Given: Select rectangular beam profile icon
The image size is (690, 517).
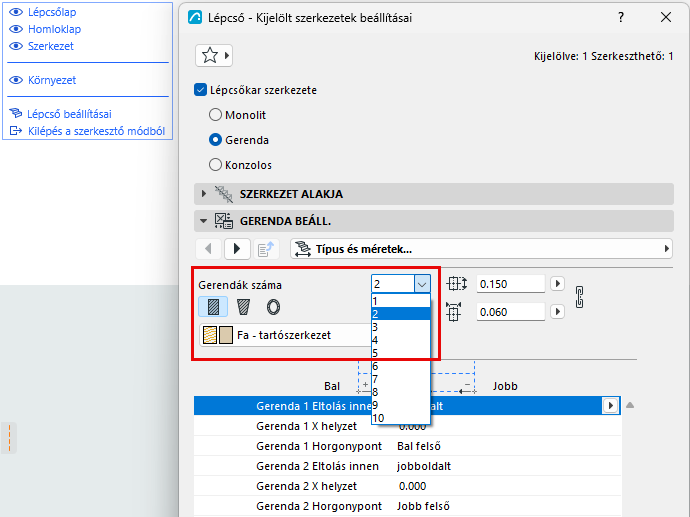Looking at the screenshot, I should [x=213, y=307].
